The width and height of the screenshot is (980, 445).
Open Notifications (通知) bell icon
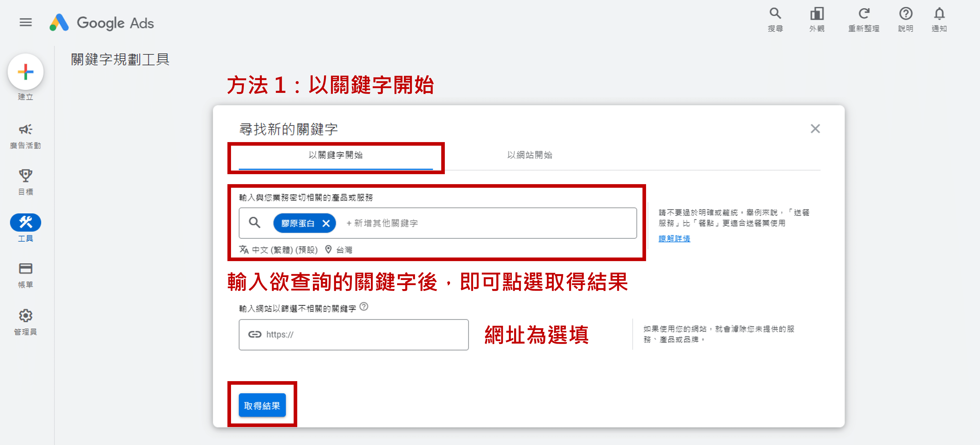click(x=939, y=14)
